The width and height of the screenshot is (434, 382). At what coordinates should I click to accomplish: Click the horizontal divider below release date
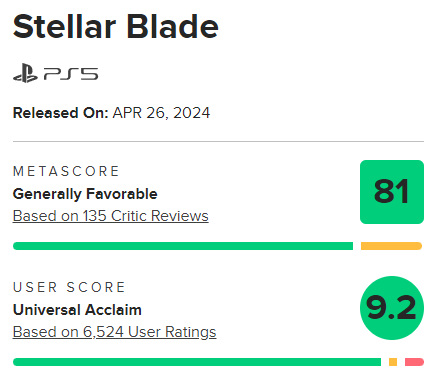tap(218, 141)
